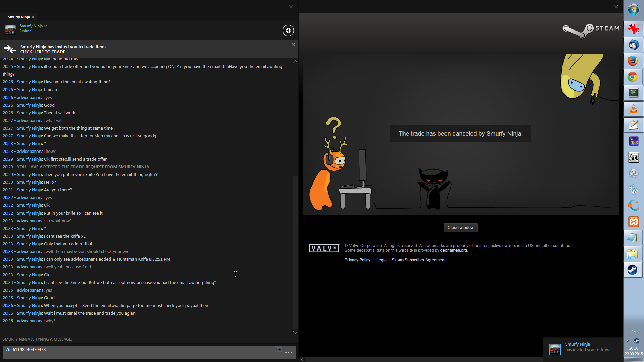644x362 pixels.
Task: Click the trade invite arrows icon
Action: pos(10,49)
